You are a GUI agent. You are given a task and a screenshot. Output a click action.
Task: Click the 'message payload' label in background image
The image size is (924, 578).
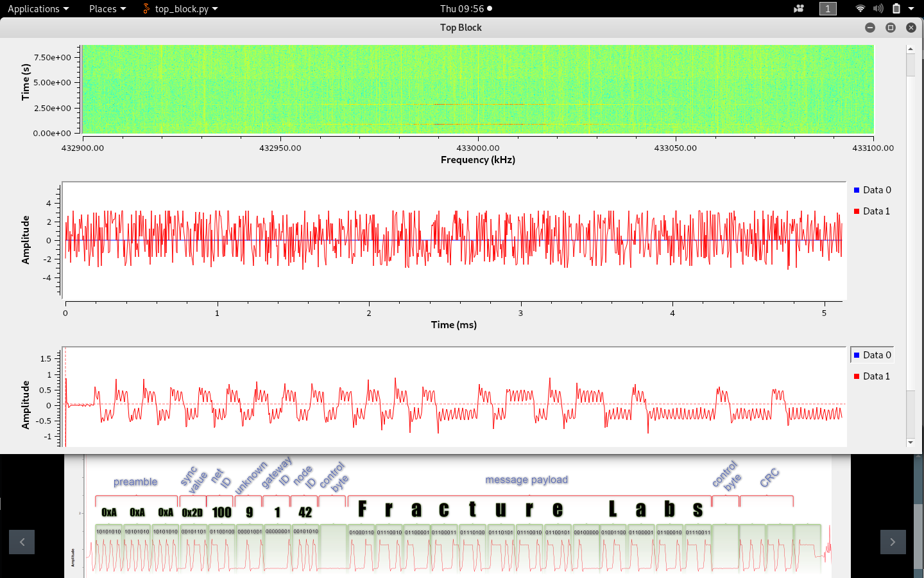526,480
